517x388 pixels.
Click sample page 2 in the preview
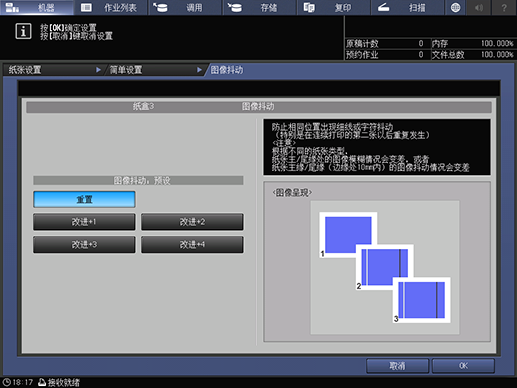385,267
